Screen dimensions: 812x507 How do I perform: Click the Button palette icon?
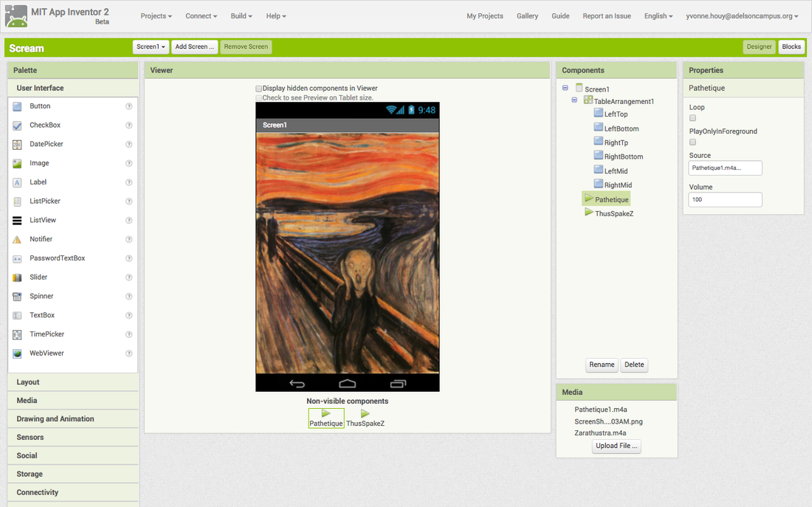coord(17,106)
